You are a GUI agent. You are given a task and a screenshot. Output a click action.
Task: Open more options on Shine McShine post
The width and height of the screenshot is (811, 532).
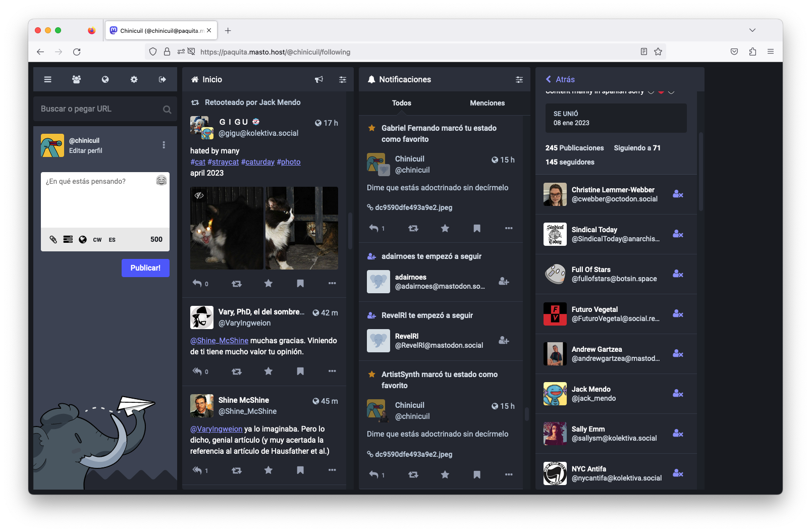pos(332,470)
